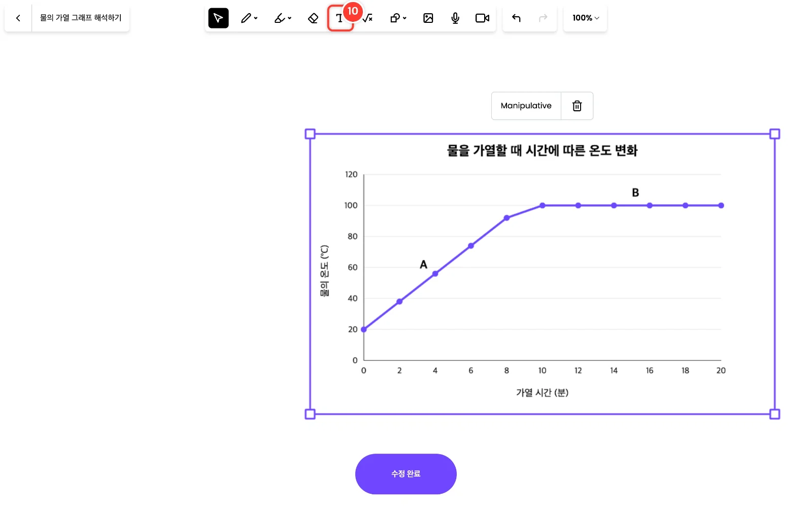The image size is (812, 508).
Task: Select the eraser tool
Action: [313, 18]
